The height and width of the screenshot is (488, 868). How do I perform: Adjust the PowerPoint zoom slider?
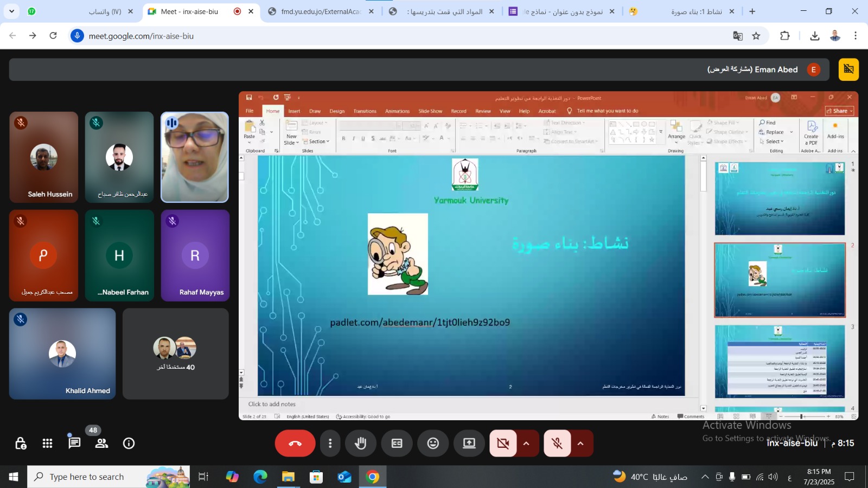pos(802,416)
